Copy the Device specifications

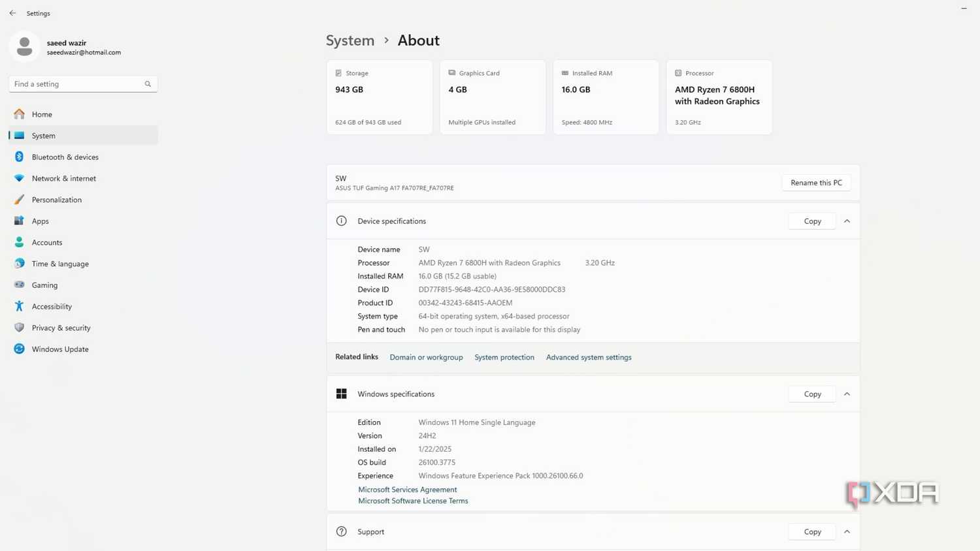pyautogui.click(x=812, y=221)
